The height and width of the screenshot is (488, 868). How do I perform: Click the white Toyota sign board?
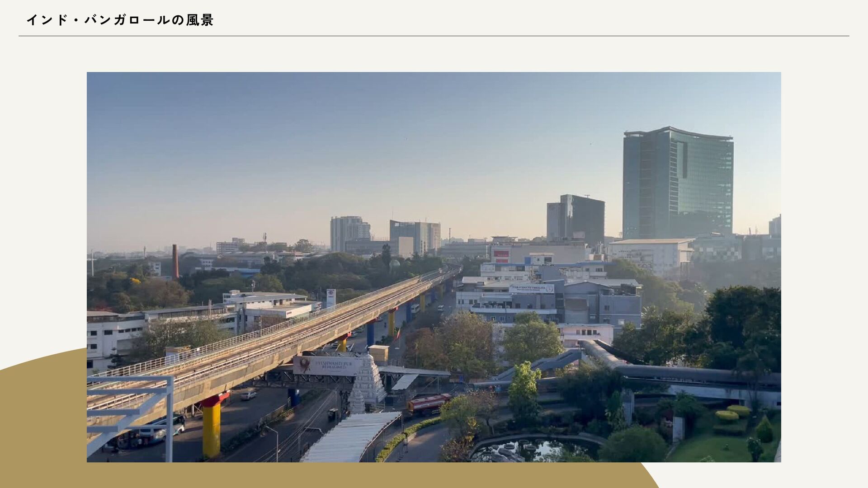[331, 297]
